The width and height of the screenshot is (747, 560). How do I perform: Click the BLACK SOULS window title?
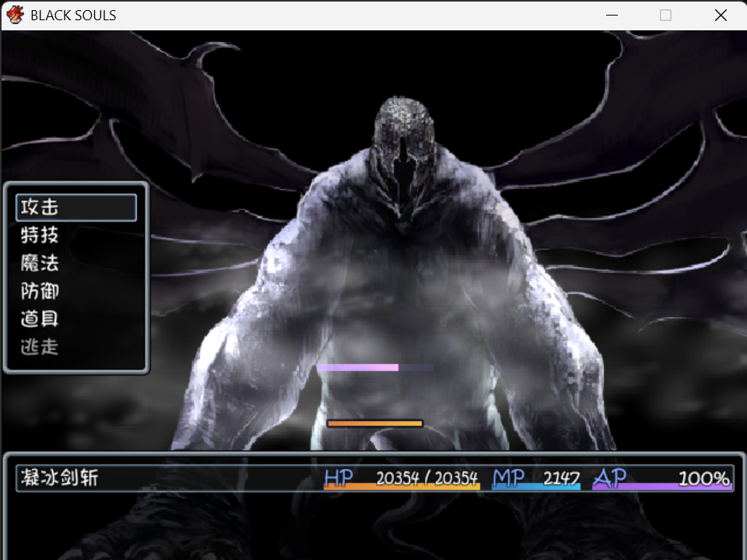coord(73,16)
